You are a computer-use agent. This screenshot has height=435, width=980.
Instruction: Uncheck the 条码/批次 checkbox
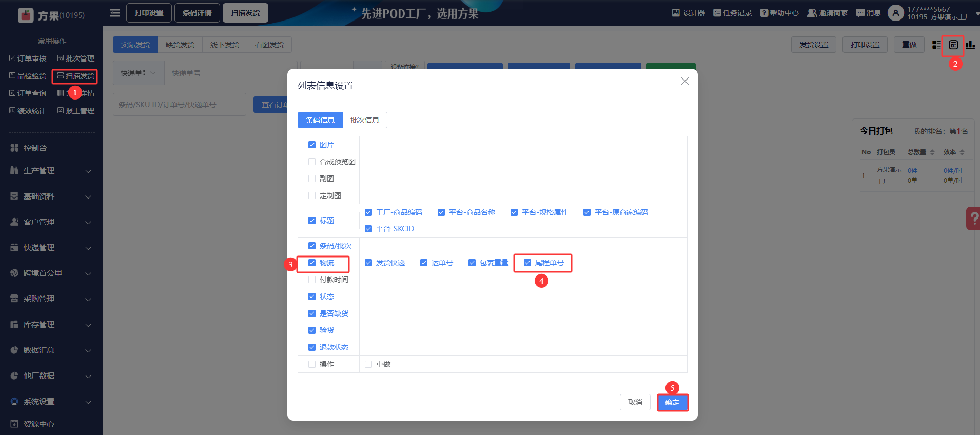pyautogui.click(x=312, y=246)
